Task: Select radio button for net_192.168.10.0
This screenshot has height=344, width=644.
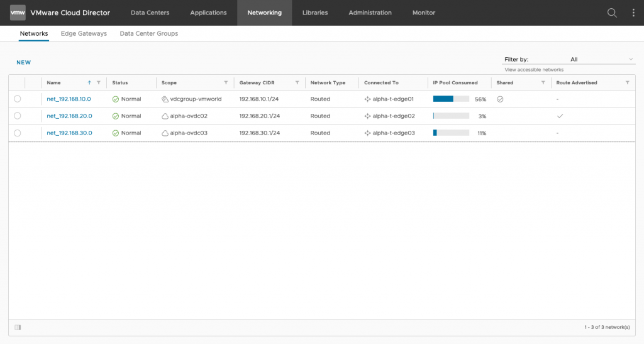Action: (17, 99)
